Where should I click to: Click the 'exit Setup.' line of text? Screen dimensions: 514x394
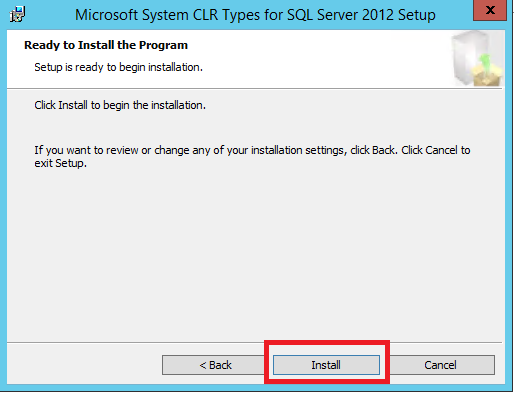60,163
